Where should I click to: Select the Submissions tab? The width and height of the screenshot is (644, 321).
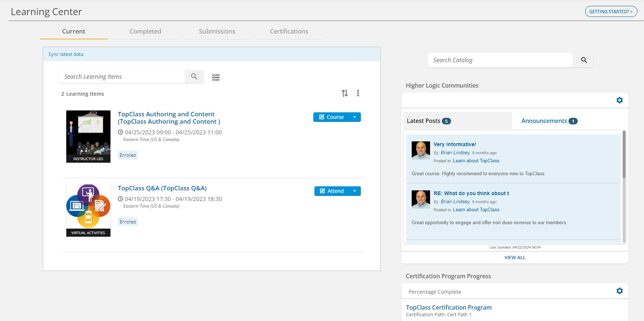pos(217,31)
